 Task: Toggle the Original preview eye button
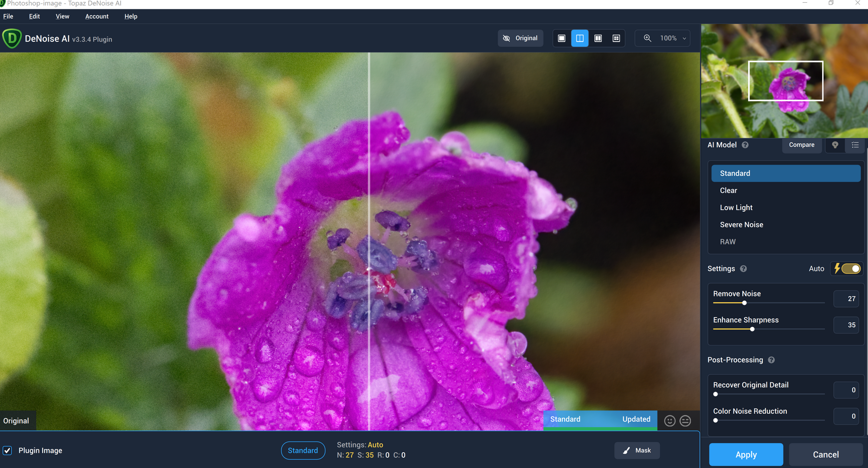pos(520,38)
